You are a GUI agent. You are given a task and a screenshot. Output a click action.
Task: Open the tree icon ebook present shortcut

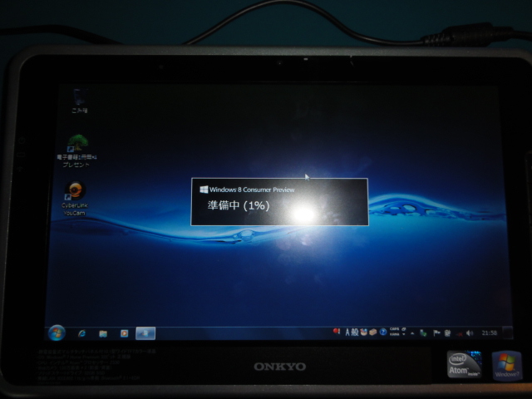[76, 151]
